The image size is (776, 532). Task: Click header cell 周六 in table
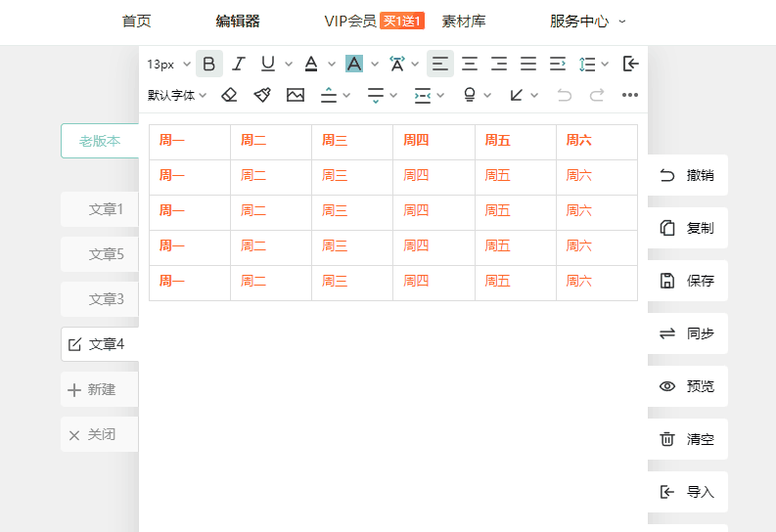597,142
